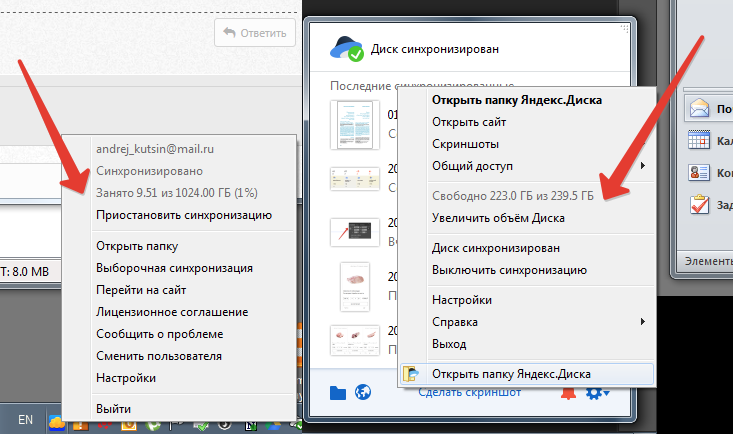Open the colored table thumbnail
This screenshot has height=434, width=733.
point(355,179)
